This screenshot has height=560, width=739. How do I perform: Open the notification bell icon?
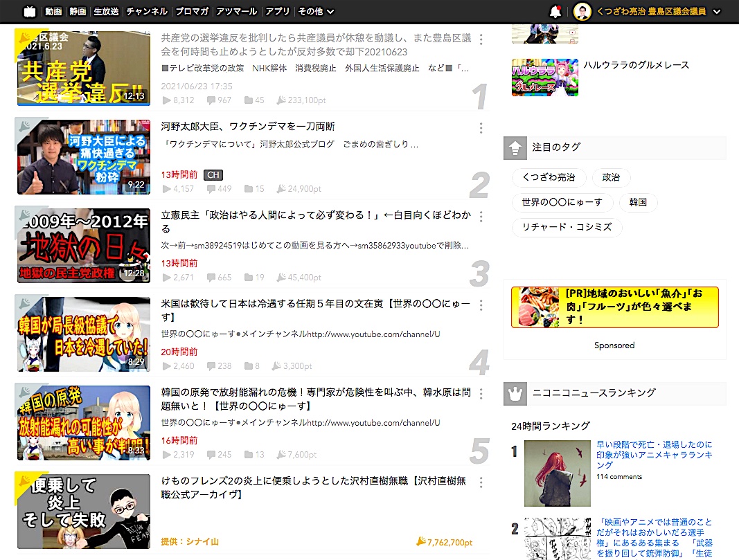(x=555, y=11)
